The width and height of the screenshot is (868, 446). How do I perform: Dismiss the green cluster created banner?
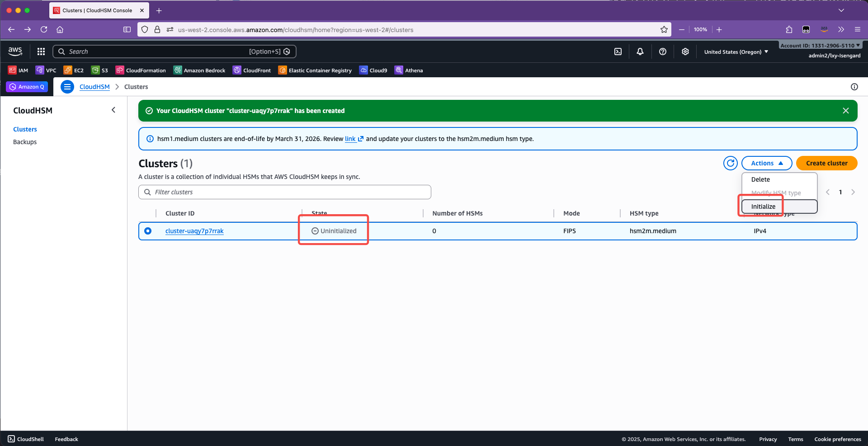(845, 111)
